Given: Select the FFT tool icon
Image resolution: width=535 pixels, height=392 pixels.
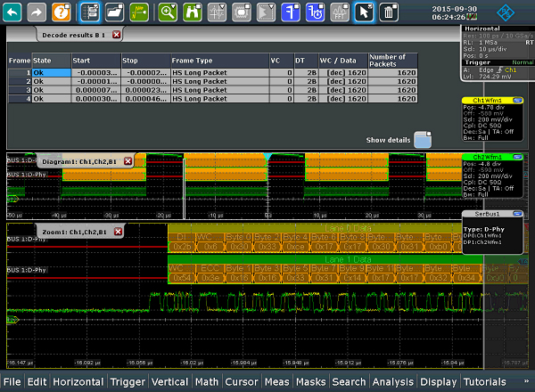Looking at the screenshot, I should [x=340, y=12].
